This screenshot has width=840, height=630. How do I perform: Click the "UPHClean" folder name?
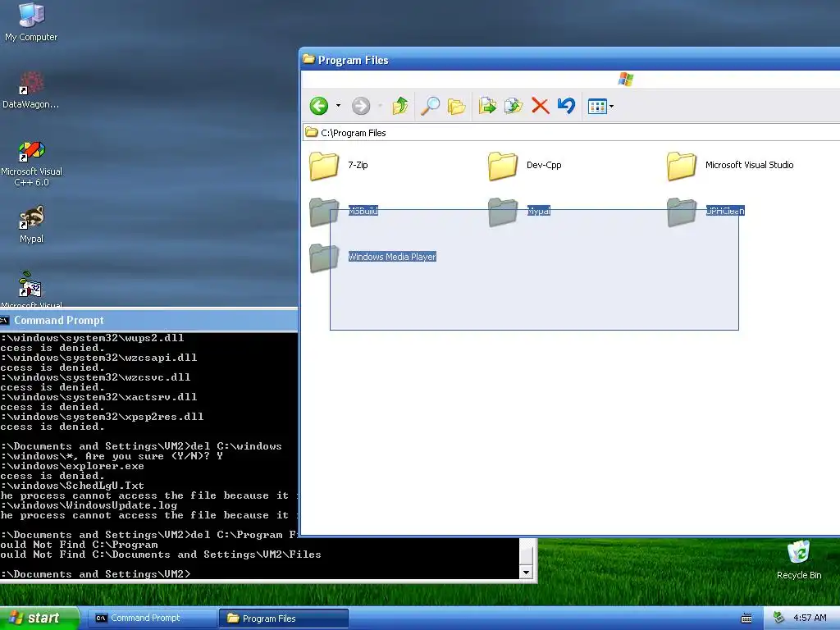(x=725, y=211)
